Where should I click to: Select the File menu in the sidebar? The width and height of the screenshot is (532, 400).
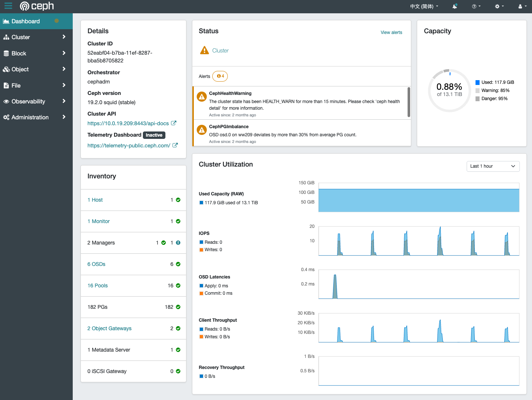pyautogui.click(x=16, y=85)
